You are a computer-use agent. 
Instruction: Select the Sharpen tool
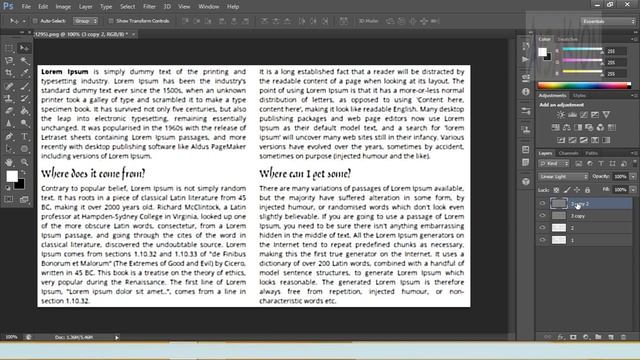9,123
